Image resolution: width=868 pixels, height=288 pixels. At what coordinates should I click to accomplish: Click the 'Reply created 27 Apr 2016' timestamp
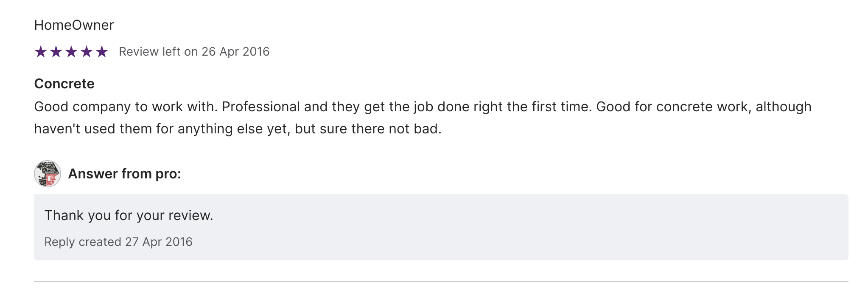(x=118, y=242)
